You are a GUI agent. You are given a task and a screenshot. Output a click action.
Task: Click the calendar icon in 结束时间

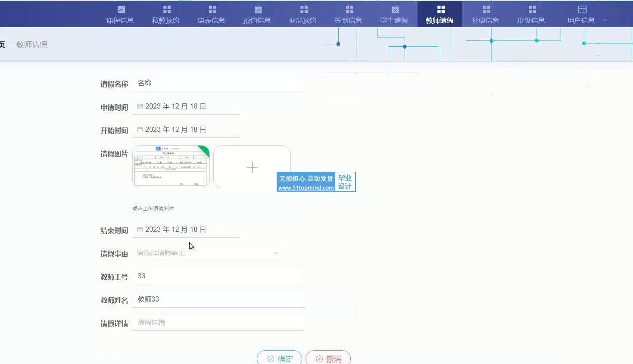coord(140,230)
